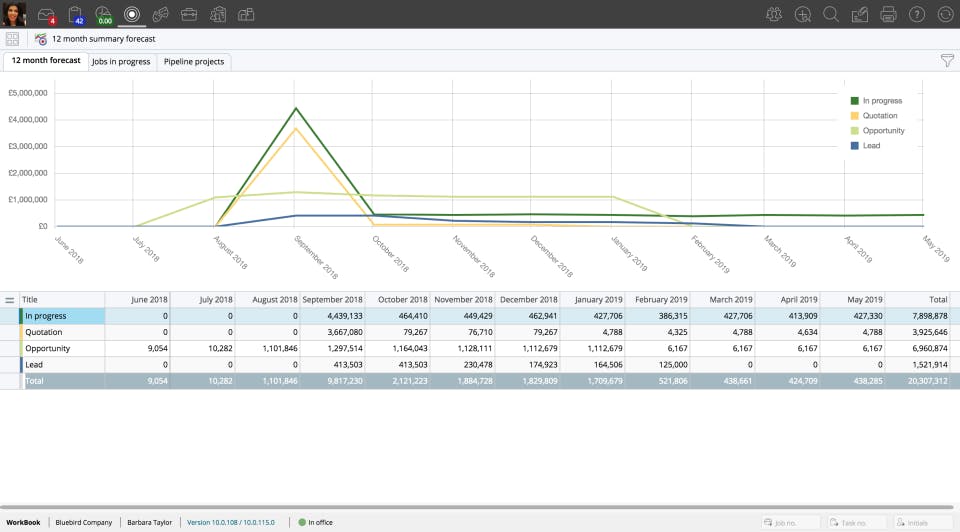
Task: Select the briefcase jobs icon in toolbar
Action: pyautogui.click(x=189, y=14)
